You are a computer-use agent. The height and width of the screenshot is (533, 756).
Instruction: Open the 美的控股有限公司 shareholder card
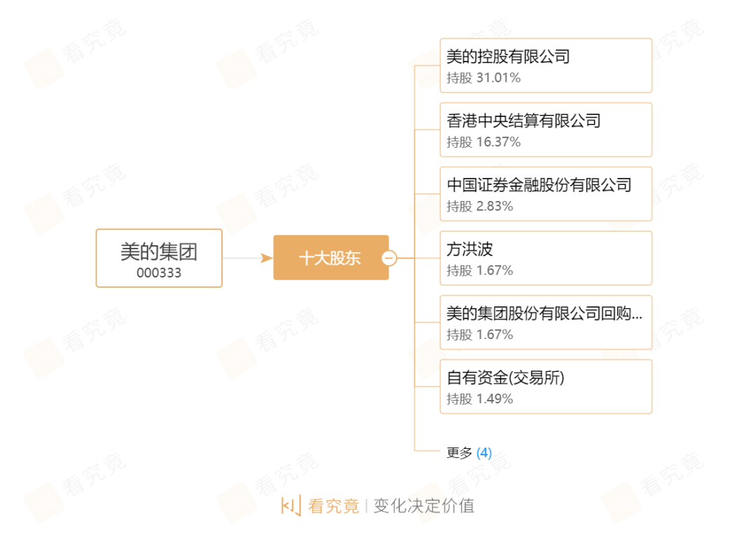click(x=545, y=65)
